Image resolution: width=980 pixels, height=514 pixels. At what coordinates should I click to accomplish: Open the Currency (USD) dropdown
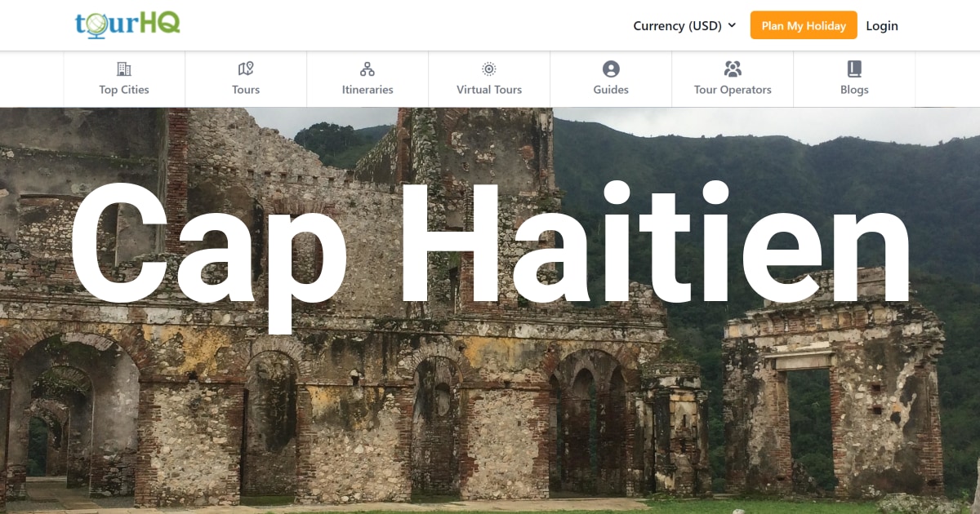[678, 25]
